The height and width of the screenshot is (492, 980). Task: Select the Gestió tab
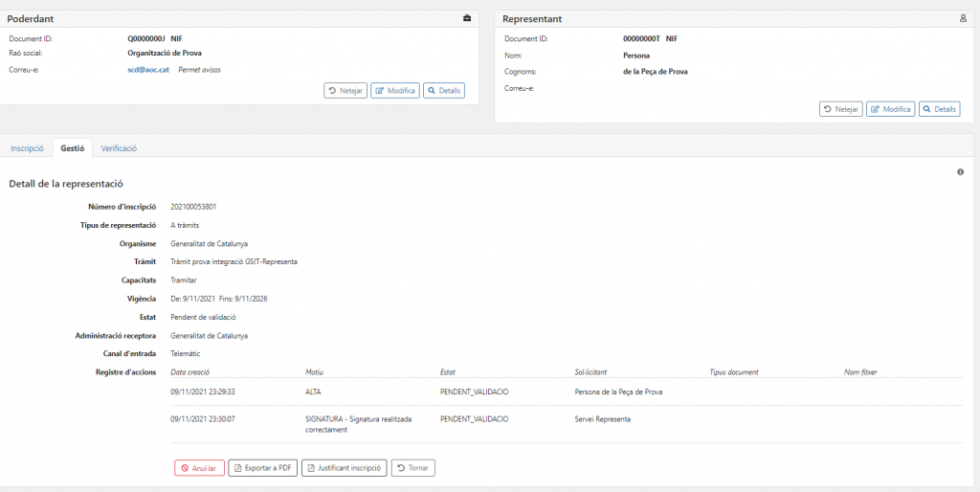[73, 148]
